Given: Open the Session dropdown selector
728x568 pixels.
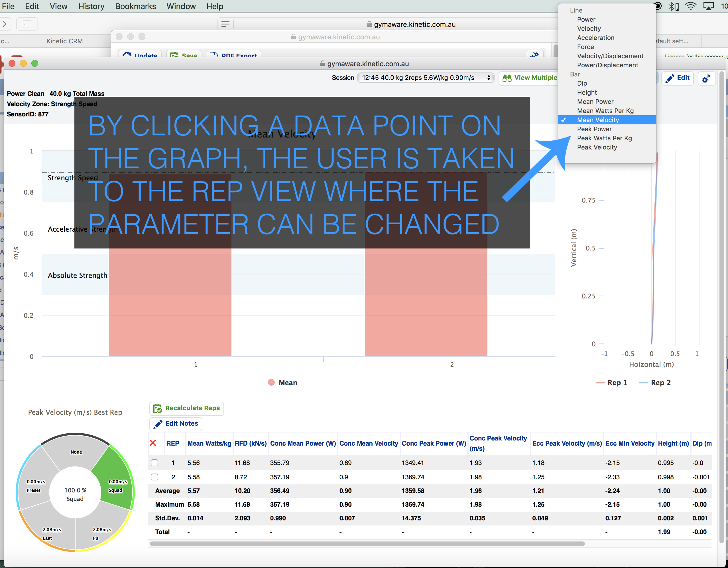Looking at the screenshot, I should pos(425,78).
